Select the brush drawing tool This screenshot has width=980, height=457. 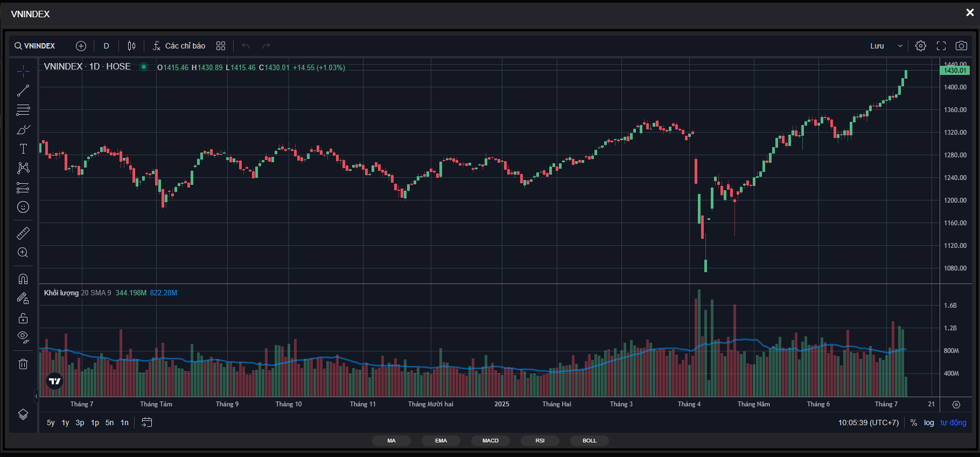pos(23,129)
